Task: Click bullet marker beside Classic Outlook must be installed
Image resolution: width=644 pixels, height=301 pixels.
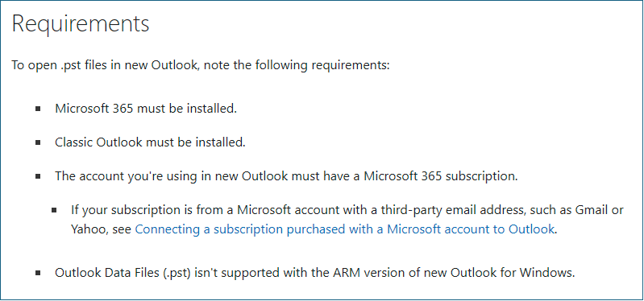Action: point(38,142)
